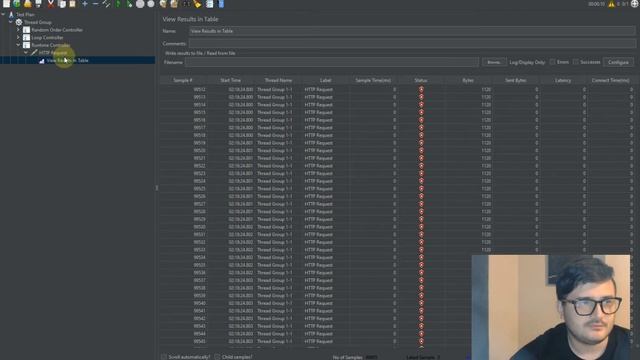The height and width of the screenshot is (360, 640).
Task: Select Runtime Controller in the tree
Action: [x=51, y=45]
